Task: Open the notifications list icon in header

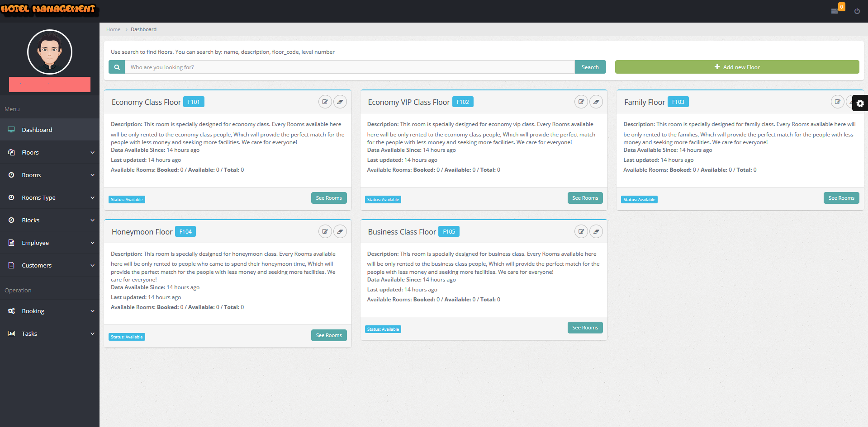Action: [835, 11]
